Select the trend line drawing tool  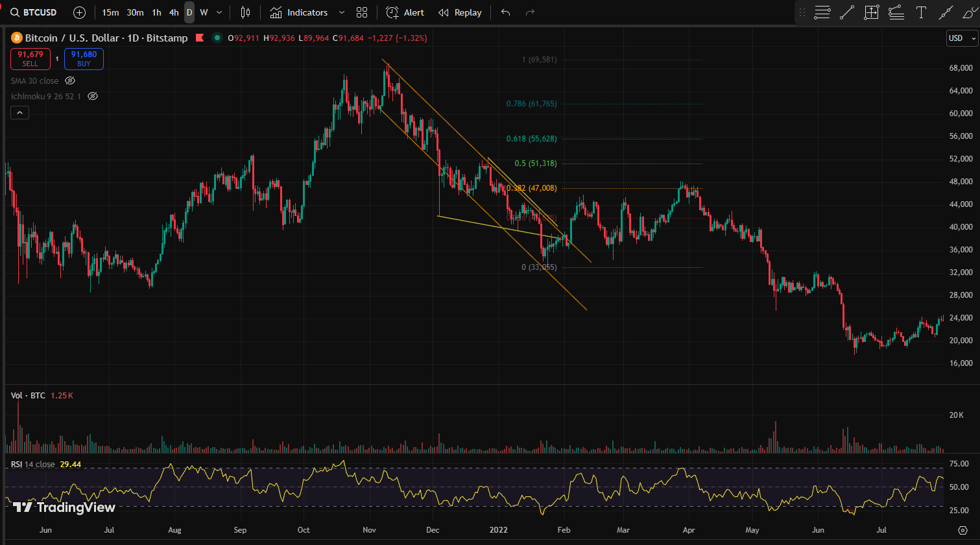[x=846, y=12]
